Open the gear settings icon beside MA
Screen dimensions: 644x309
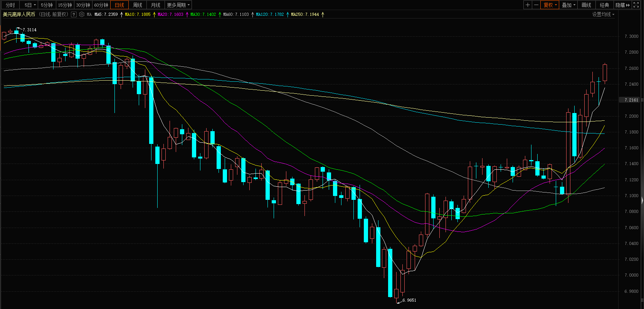coord(81,14)
